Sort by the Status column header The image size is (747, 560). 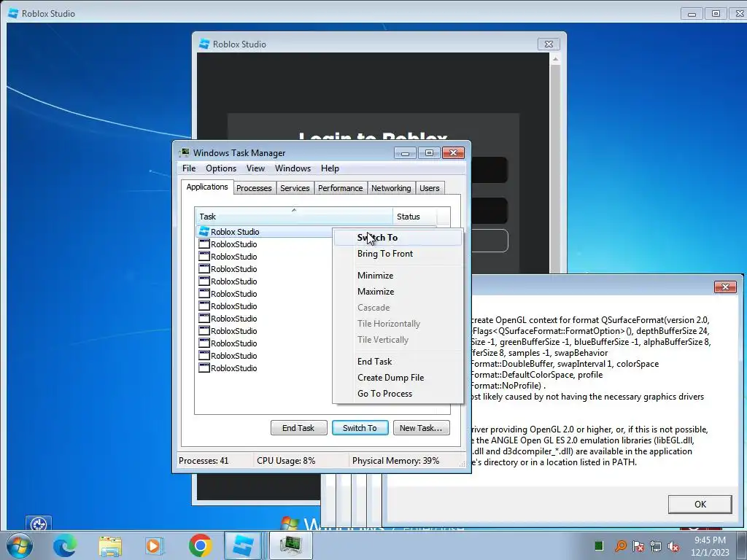414,216
